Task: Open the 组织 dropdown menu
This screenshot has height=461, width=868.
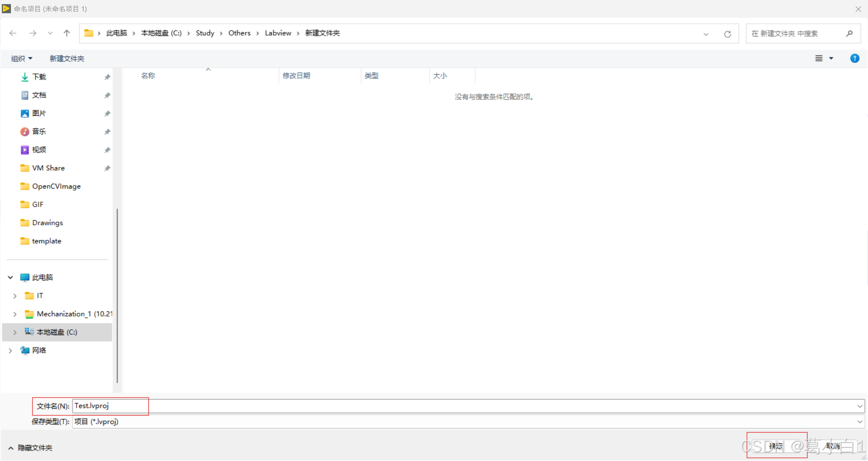Action: click(21, 58)
